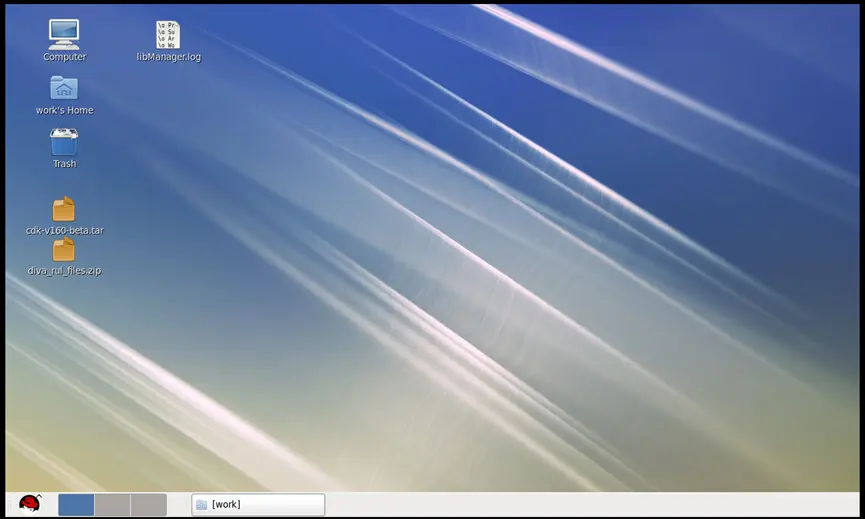The image size is (865, 519).
Task: Select the libManager.log file icon
Action: click(168, 35)
